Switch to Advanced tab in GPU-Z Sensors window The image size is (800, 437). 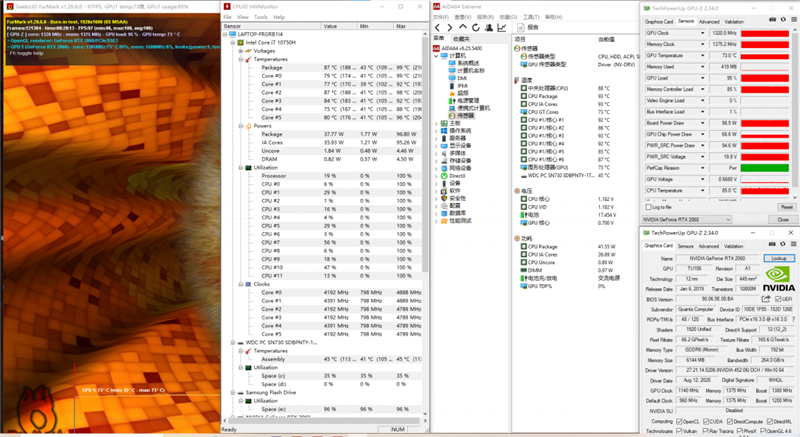coord(709,22)
